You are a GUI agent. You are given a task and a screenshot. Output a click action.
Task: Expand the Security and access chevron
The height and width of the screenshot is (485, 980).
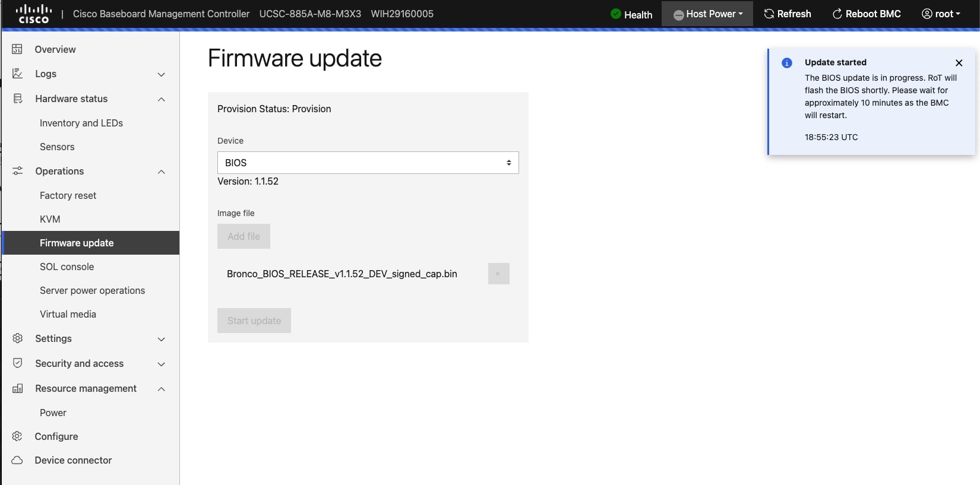tap(162, 364)
